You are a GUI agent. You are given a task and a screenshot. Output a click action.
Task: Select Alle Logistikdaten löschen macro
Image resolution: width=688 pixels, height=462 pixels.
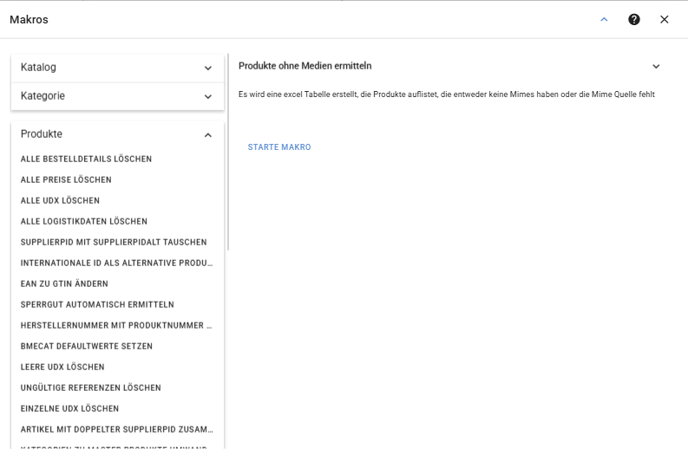[84, 221]
